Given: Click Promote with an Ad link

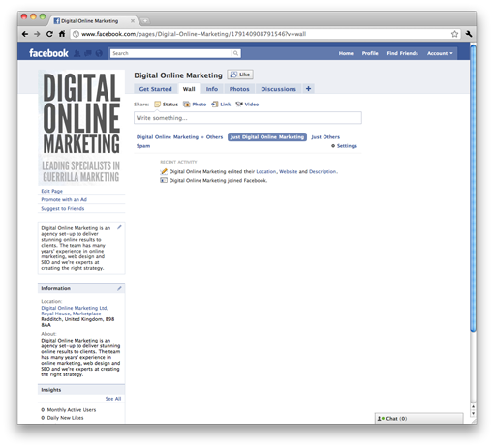Looking at the screenshot, I should (x=64, y=199).
